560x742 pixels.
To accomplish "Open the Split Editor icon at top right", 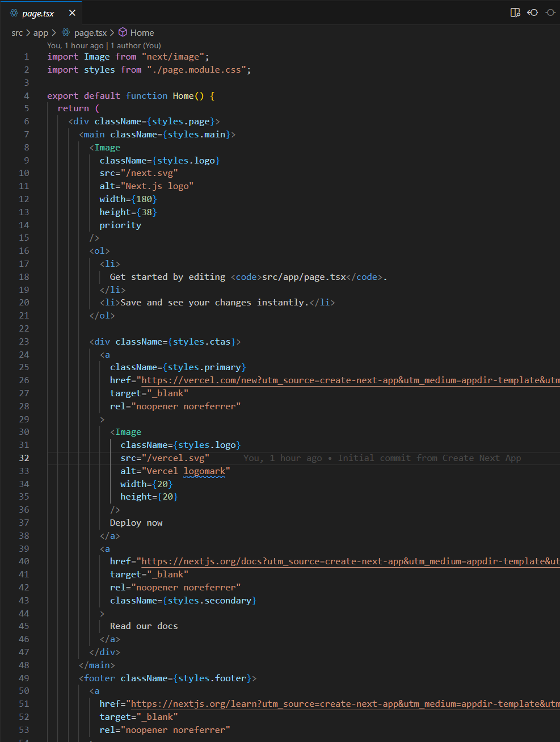I will [x=515, y=12].
